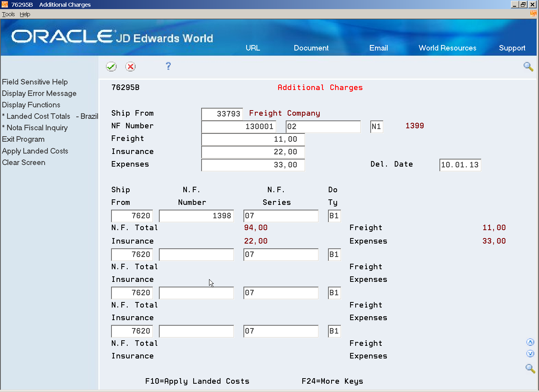Click the Del. Date field 10.01.13
Image resolution: width=539 pixels, height=392 pixels.
click(x=460, y=165)
